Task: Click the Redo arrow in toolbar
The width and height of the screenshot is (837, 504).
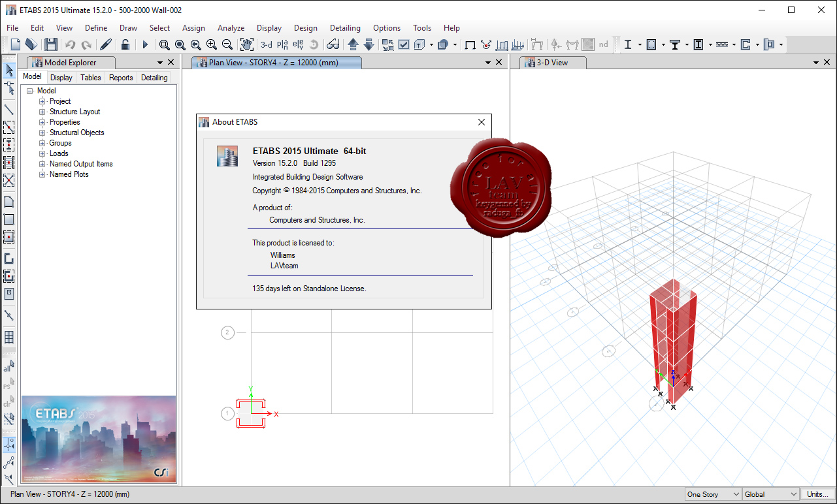Action: tap(86, 44)
